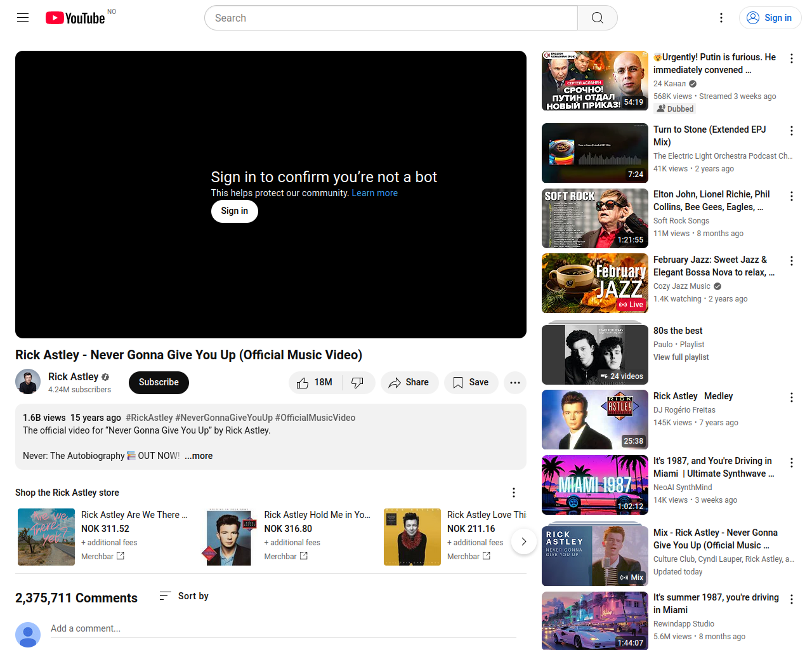Viewport: 812px width, 650px height.
Task: Open options for February Jazz video
Action: coord(792,261)
